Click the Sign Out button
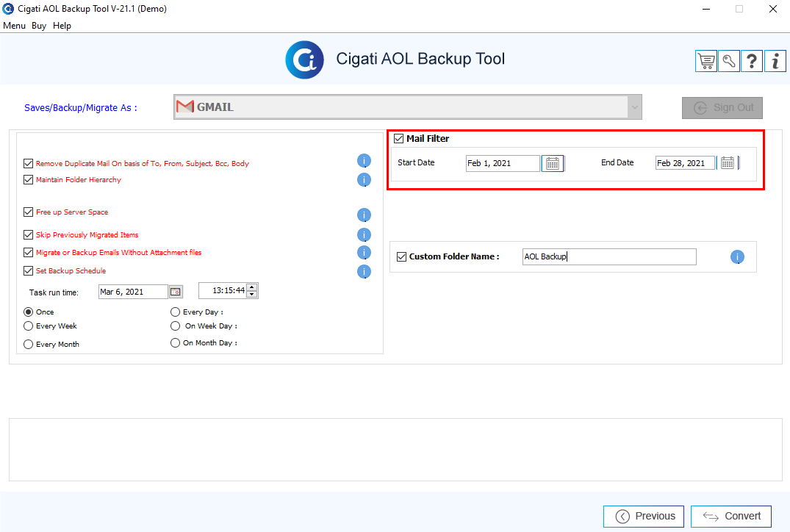 [722, 108]
